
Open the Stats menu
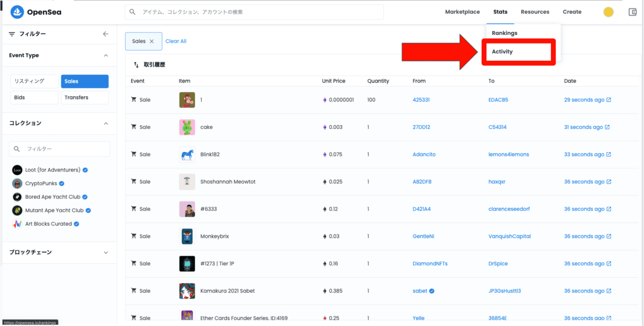500,12
